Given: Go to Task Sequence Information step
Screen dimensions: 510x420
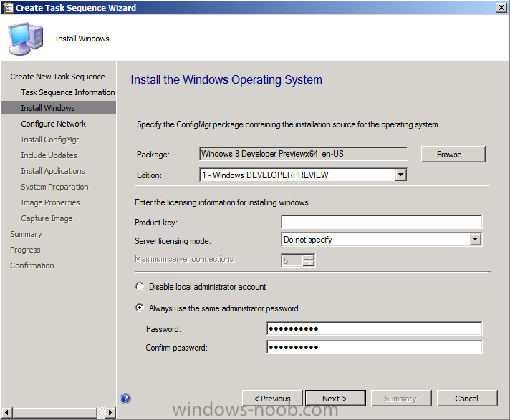Looking at the screenshot, I should coord(68,92).
